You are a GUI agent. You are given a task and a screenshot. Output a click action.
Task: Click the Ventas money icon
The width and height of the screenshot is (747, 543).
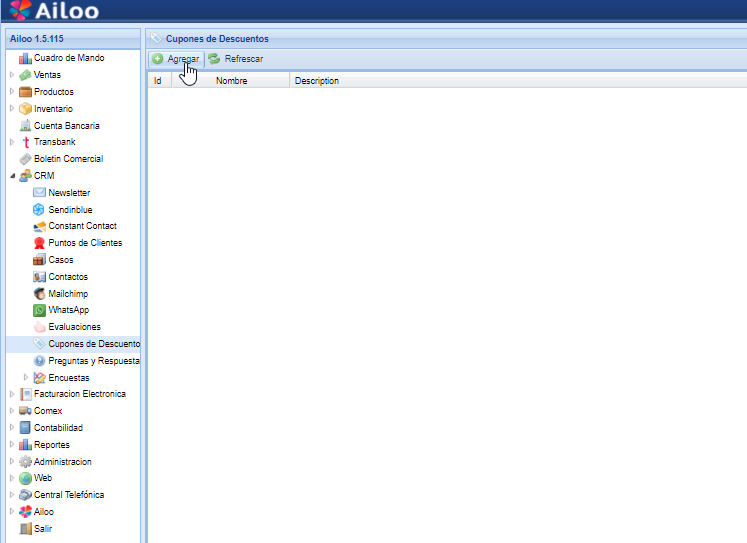coord(25,75)
